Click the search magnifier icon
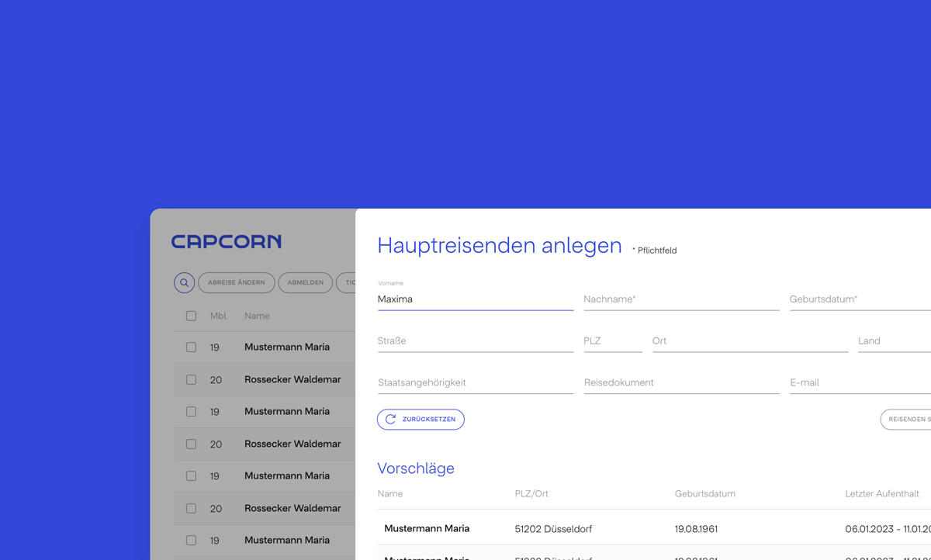Image resolution: width=931 pixels, height=560 pixels. (x=184, y=283)
